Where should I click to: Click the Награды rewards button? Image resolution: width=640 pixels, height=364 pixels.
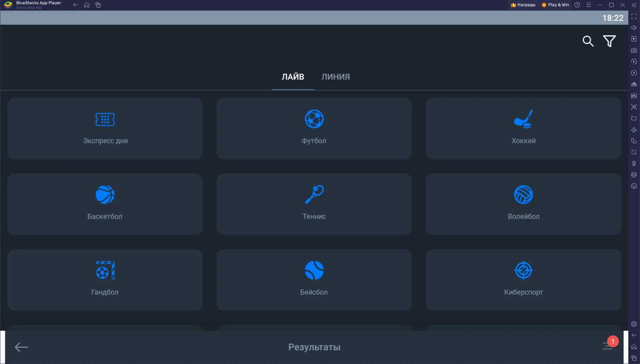point(523,5)
